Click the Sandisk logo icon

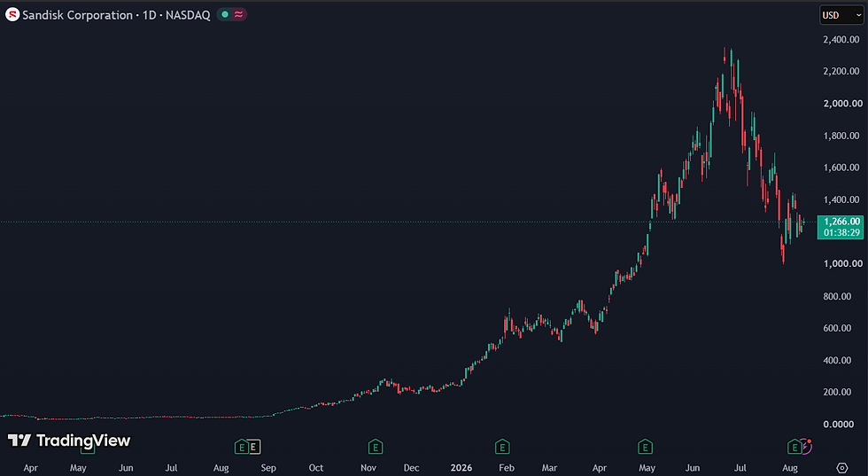[x=12, y=15]
